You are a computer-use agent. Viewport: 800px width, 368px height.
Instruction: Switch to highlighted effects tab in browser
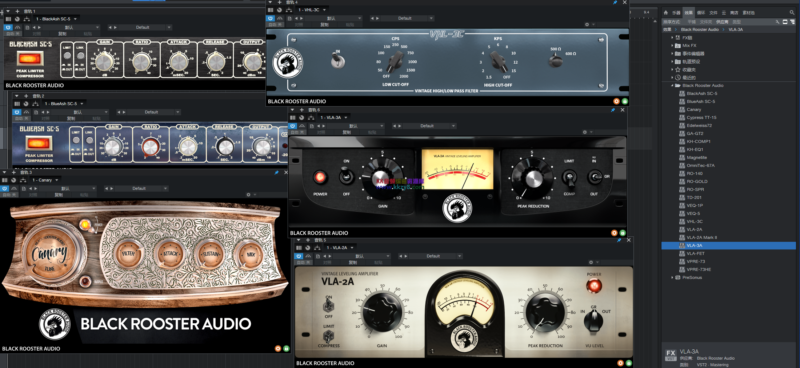(689, 12)
